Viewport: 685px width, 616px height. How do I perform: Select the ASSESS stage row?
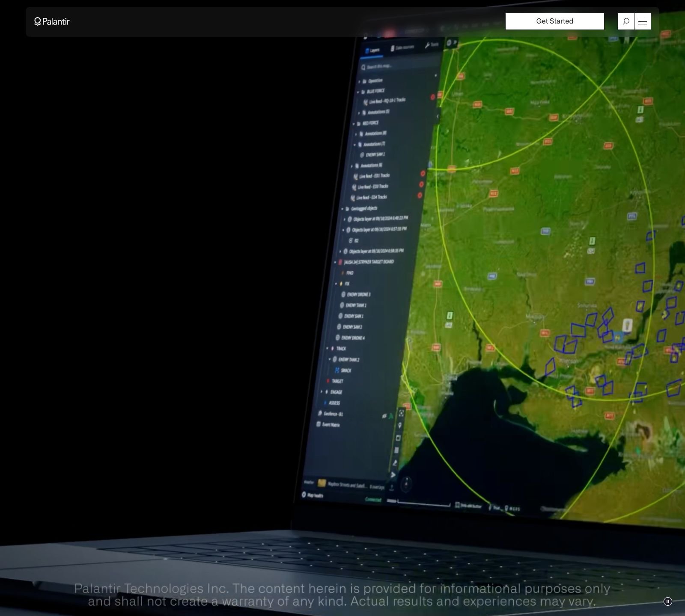(x=332, y=403)
